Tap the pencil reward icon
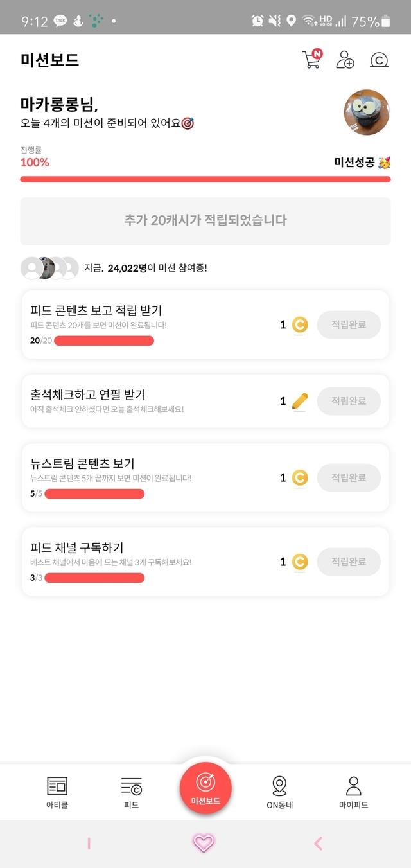The width and height of the screenshot is (411, 868). click(299, 402)
